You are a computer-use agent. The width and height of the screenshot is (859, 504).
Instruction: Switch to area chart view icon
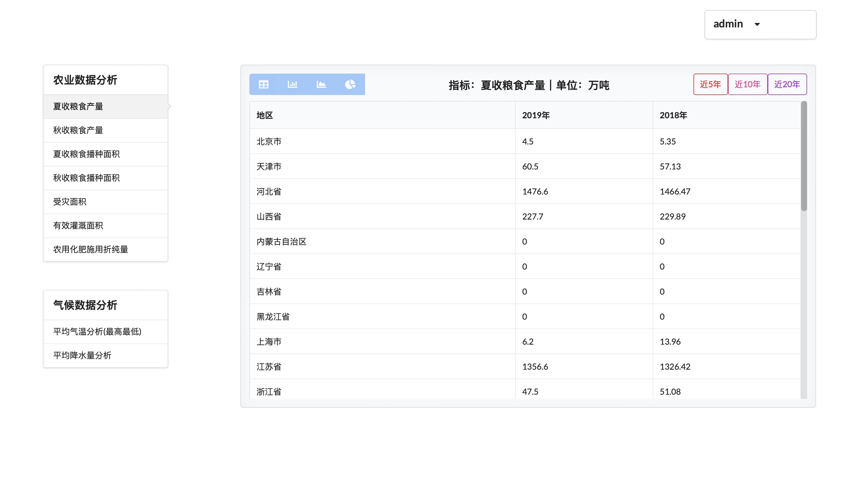point(321,84)
